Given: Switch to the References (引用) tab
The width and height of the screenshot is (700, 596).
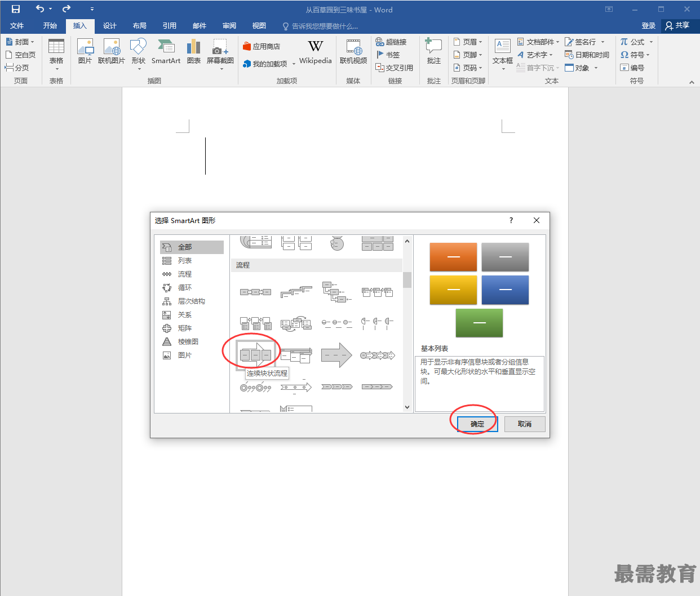Looking at the screenshot, I should coord(170,26).
